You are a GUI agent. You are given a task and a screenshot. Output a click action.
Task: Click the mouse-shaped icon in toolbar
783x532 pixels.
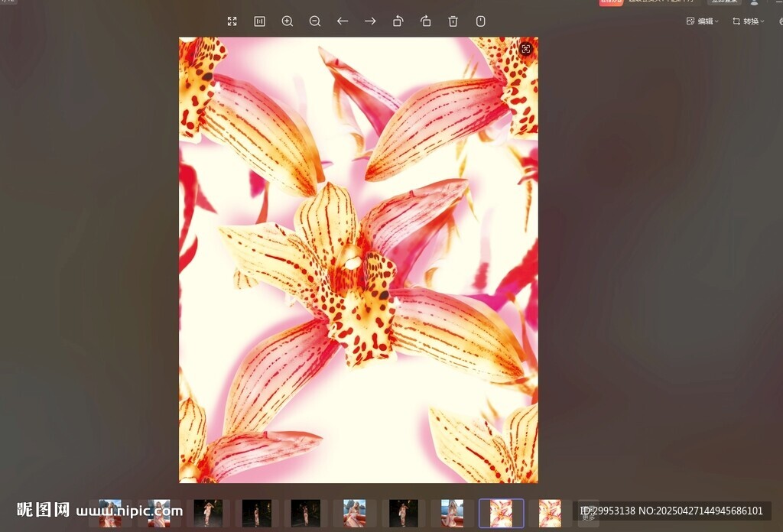point(481,21)
